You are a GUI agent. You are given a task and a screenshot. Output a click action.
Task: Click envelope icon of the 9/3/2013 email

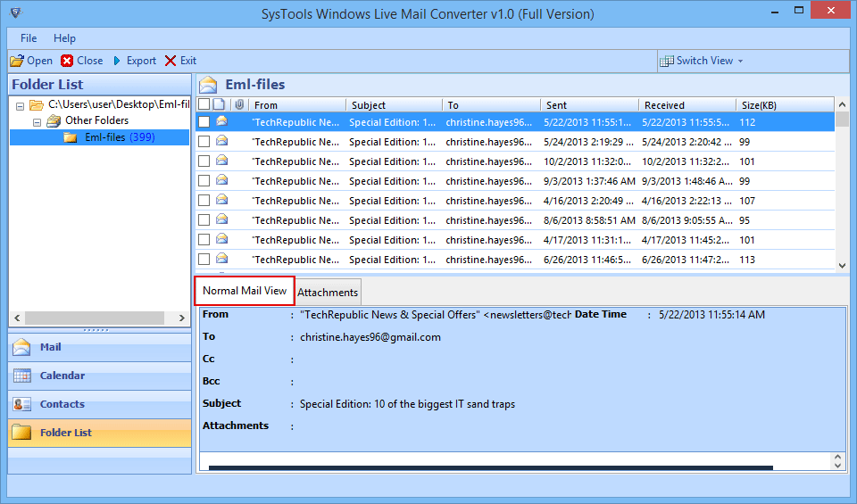222,180
